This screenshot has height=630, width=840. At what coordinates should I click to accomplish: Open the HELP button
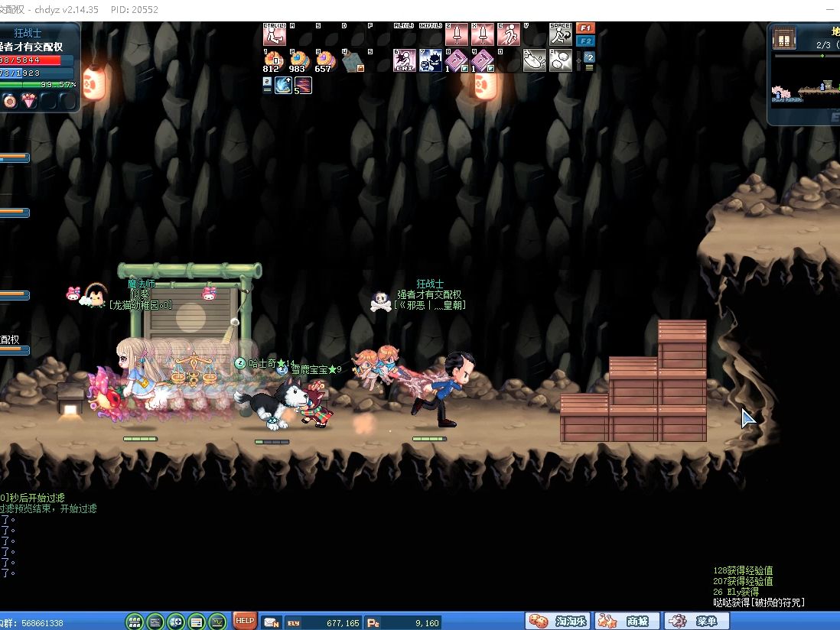click(245, 621)
